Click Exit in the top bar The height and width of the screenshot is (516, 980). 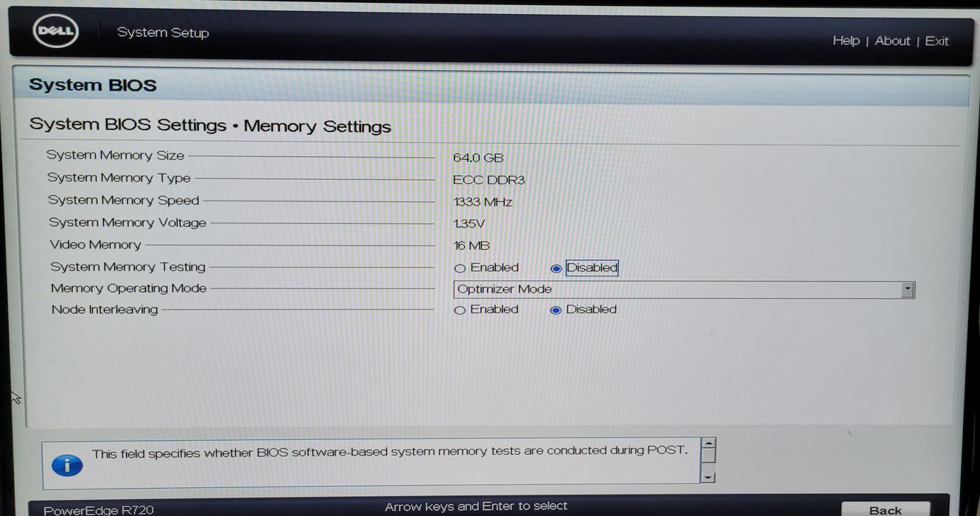coord(937,41)
